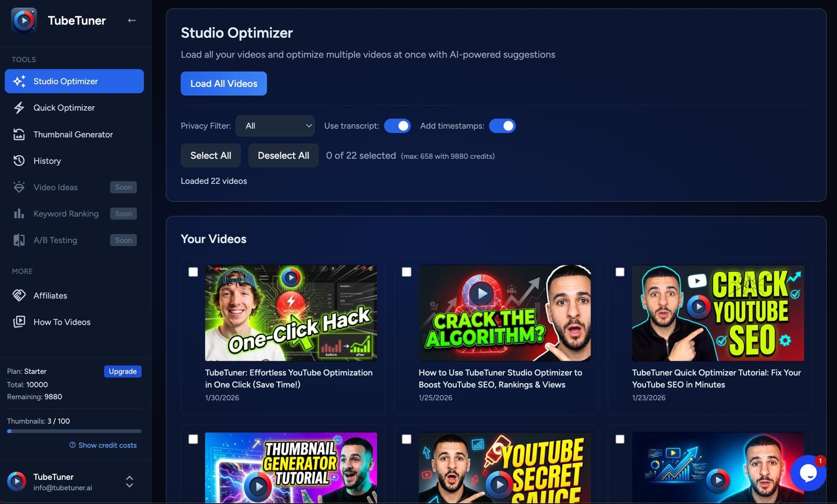
Task: Click the Load All Videos button
Action: point(223,83)
